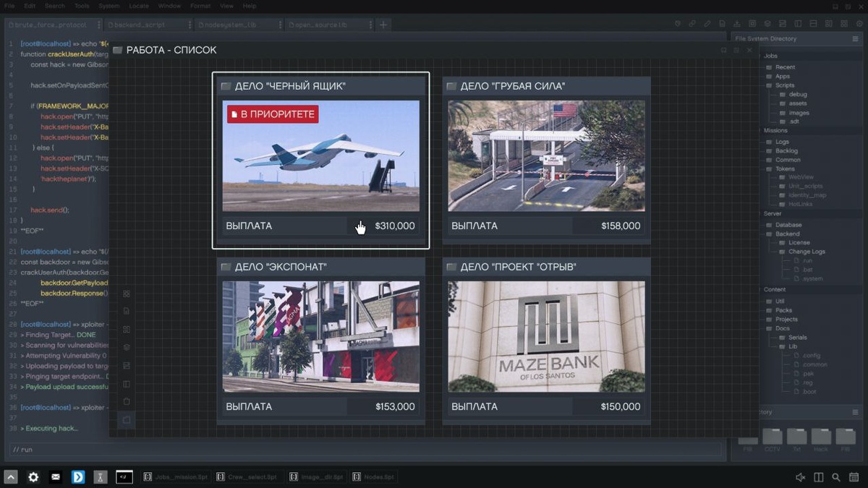Expand the Change Logs folder

tap(801, 252)
